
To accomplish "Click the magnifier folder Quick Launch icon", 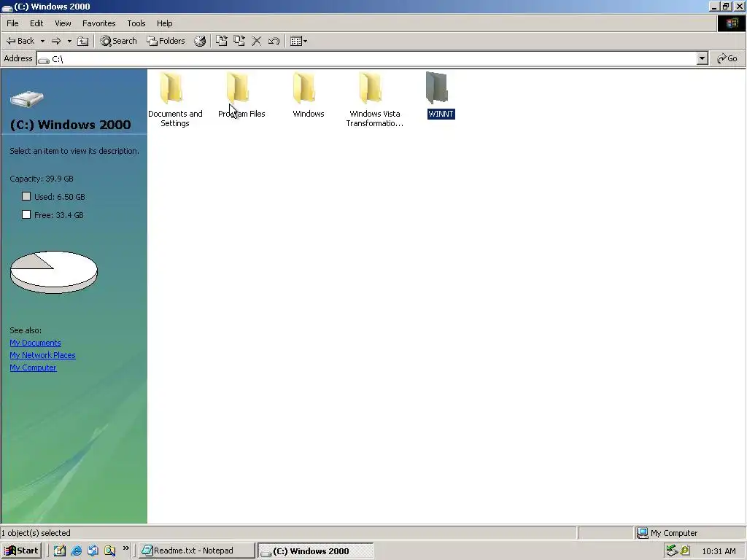I will click(109, 551).
